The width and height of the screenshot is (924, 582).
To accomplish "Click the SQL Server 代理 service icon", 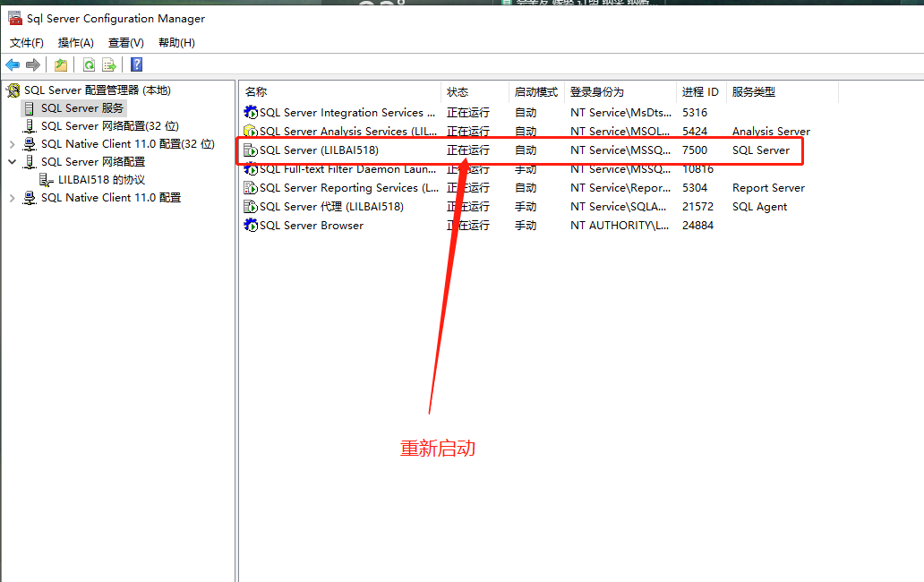I will pyautogui.click(x=251, y=207).
